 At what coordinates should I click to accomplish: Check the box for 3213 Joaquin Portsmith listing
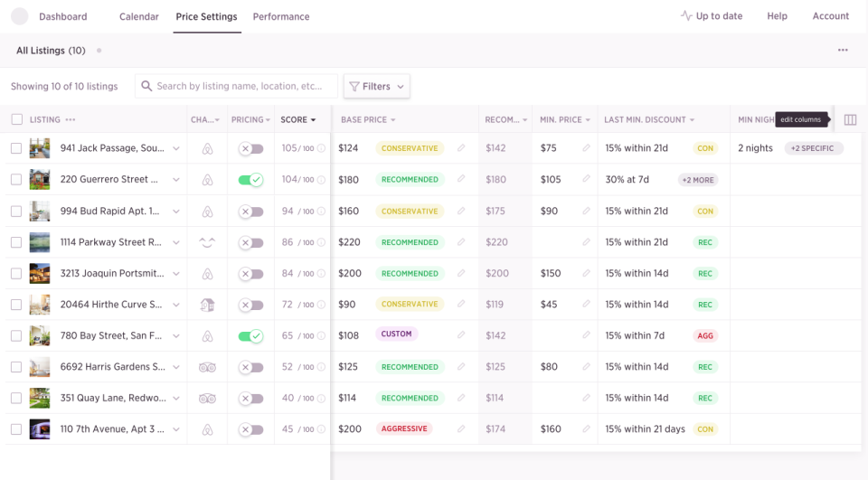click(16, 274)
